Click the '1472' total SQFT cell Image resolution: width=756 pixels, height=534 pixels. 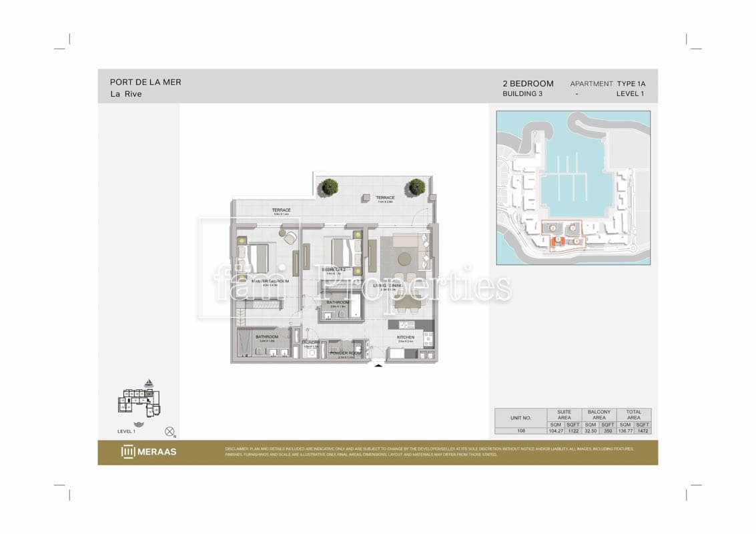642,431
